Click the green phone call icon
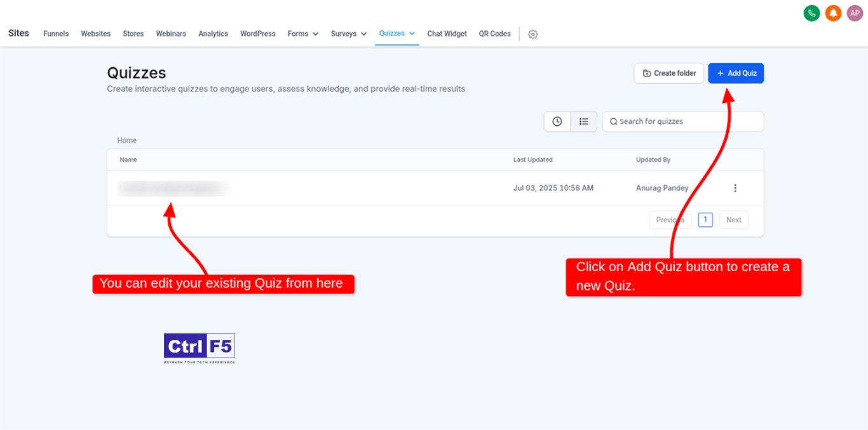 pos(811,13)
